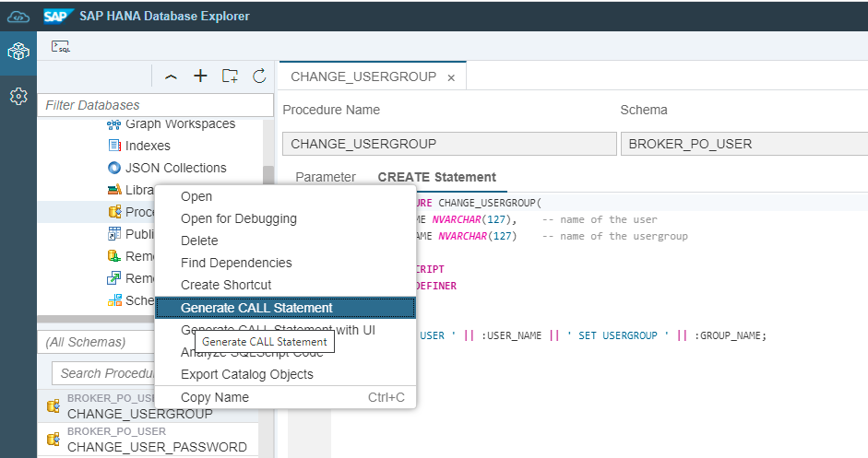This screenshot has height=458, width=868.
Task: Collapse all with the caret icon
Action: 171,76
